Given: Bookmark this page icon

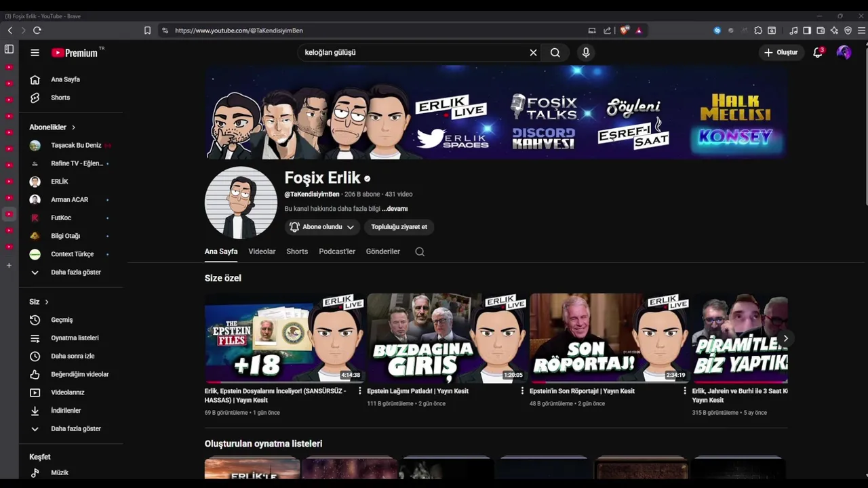Looking at the screenshot, I should (147, 30).
